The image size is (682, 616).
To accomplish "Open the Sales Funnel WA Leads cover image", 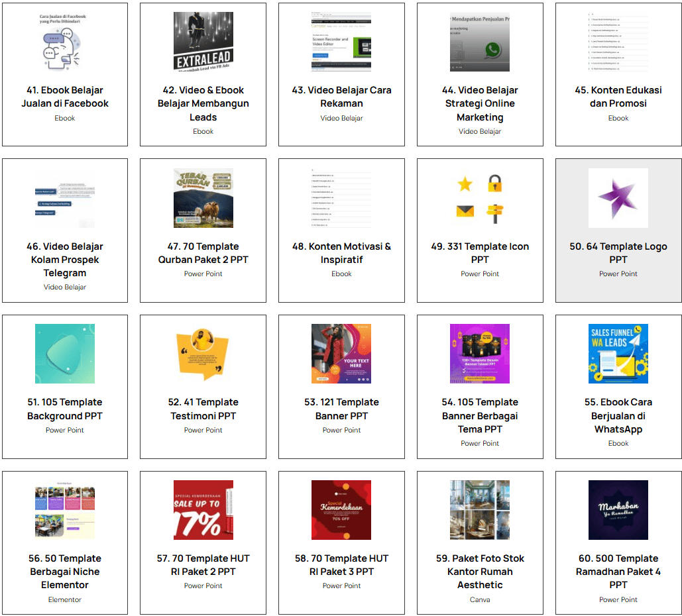I will click(x=618, y=354).
